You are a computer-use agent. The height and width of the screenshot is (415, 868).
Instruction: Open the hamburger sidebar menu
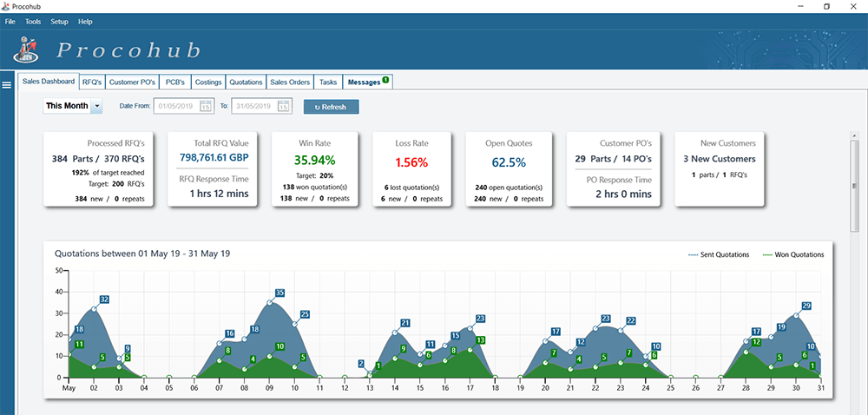(x=7, y=85)
